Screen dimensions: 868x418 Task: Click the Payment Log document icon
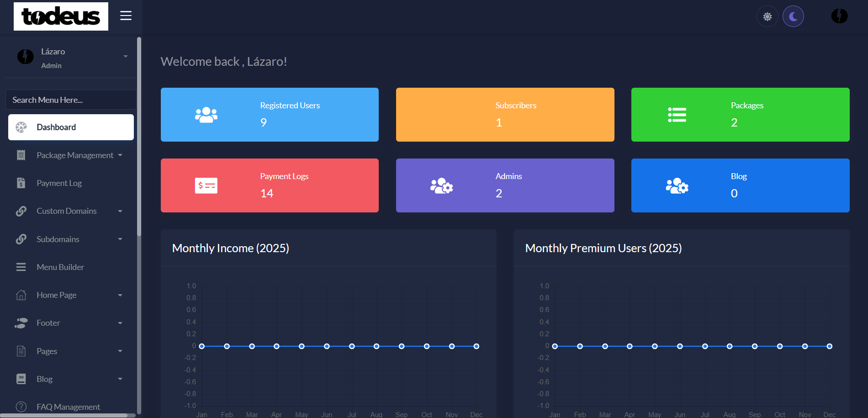pos(21,183)
